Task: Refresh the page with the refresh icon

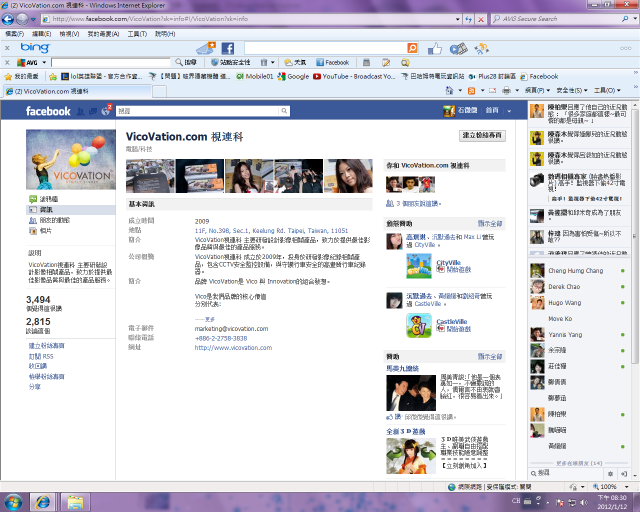Action: coord(469,19)
